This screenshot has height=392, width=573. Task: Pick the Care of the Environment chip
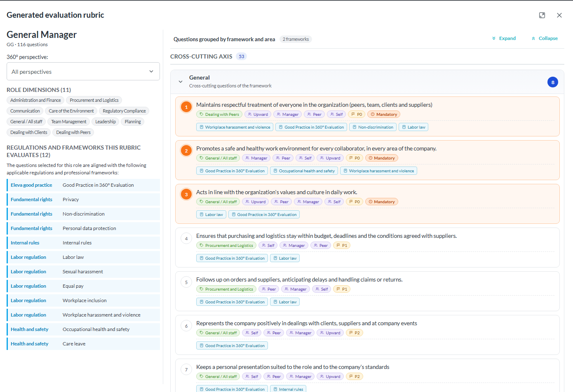tap(71, 111)
